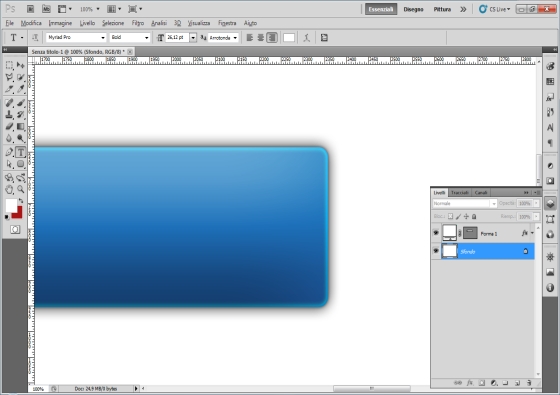Open the Bold font style dropdown

(x=146, y=38)
